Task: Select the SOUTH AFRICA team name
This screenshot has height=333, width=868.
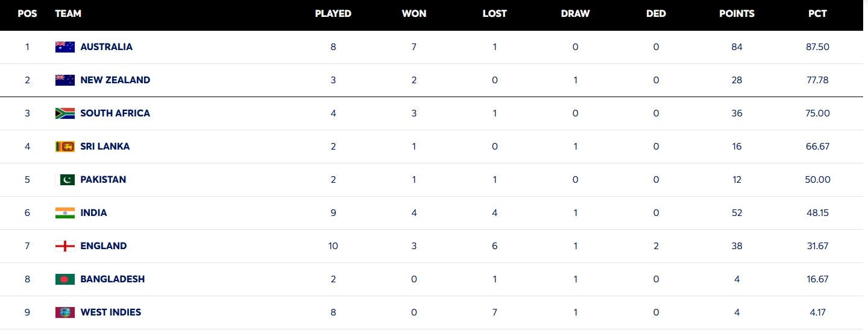Action: click(115, 113)
